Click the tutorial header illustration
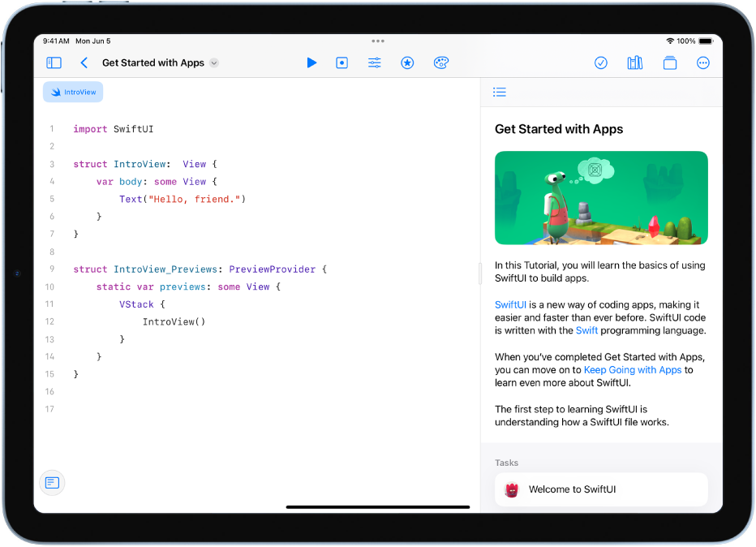756x547 pixels. click(601, 198)
